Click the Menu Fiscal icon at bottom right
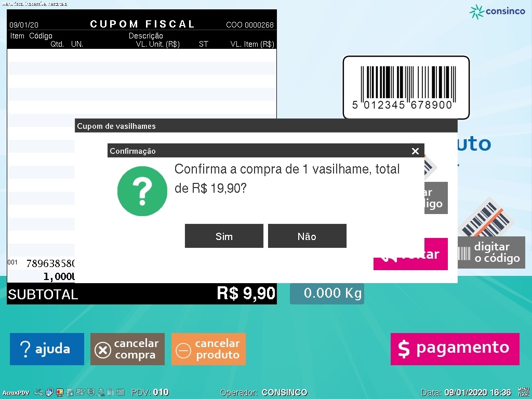This screenshot has height=399, width=532. 524,392
